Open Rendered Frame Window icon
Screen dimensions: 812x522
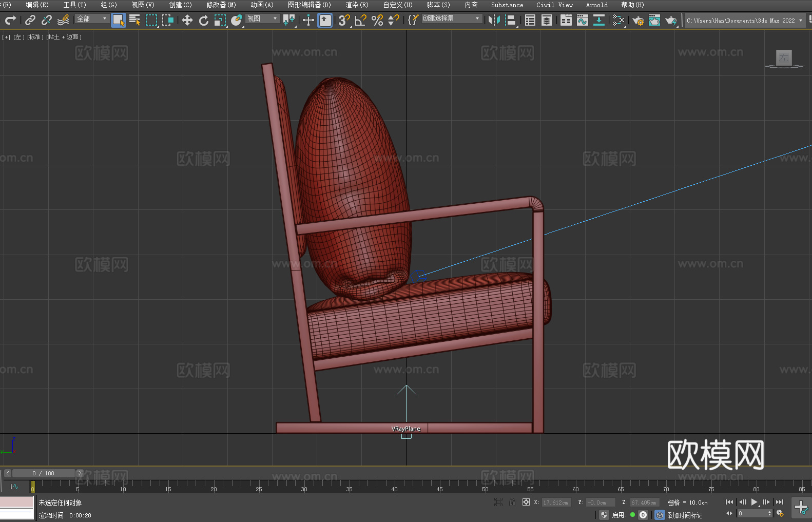(x=654, y=20)
